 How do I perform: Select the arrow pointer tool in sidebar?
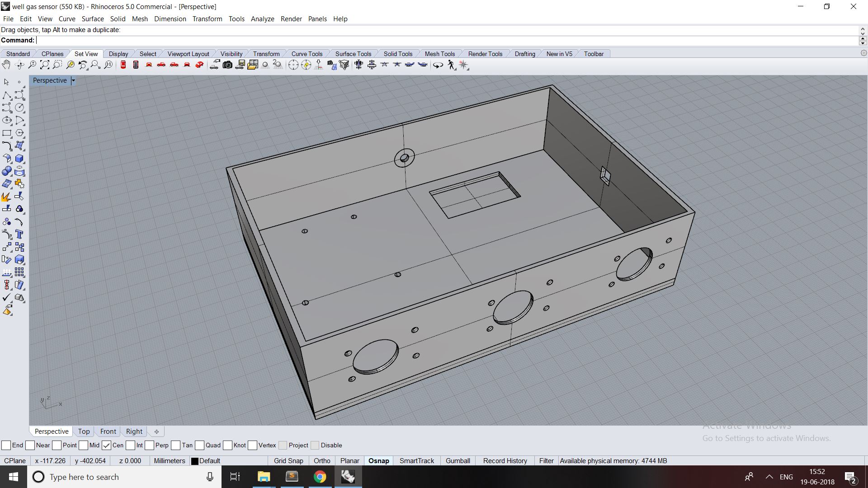(6, 82)
